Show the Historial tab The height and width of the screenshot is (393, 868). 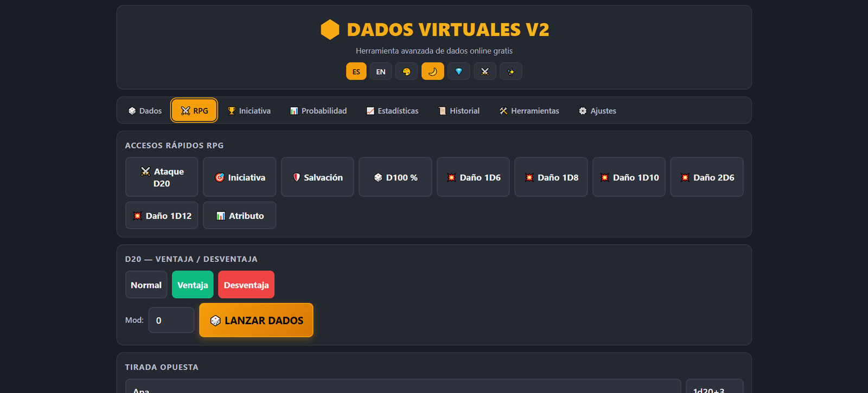pyautogui.click(x=459, y=111)
